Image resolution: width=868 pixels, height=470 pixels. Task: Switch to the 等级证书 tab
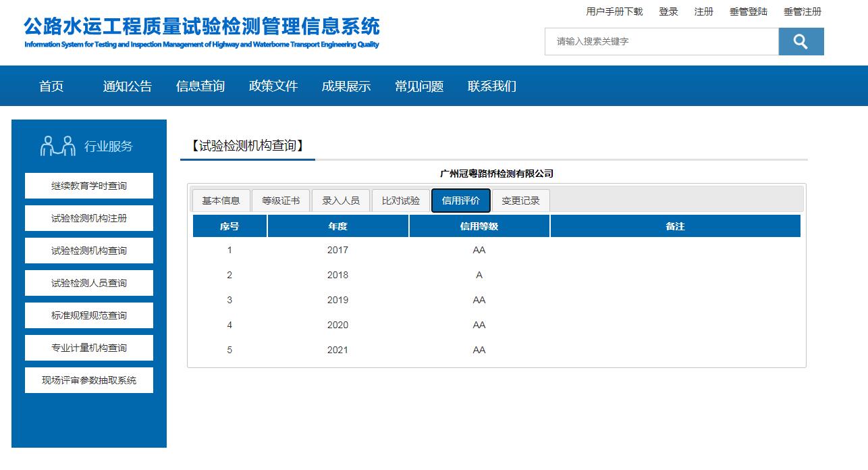[281, 201]
